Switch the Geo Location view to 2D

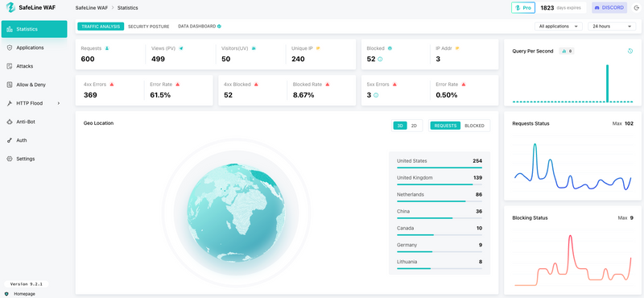click(414, 126)
